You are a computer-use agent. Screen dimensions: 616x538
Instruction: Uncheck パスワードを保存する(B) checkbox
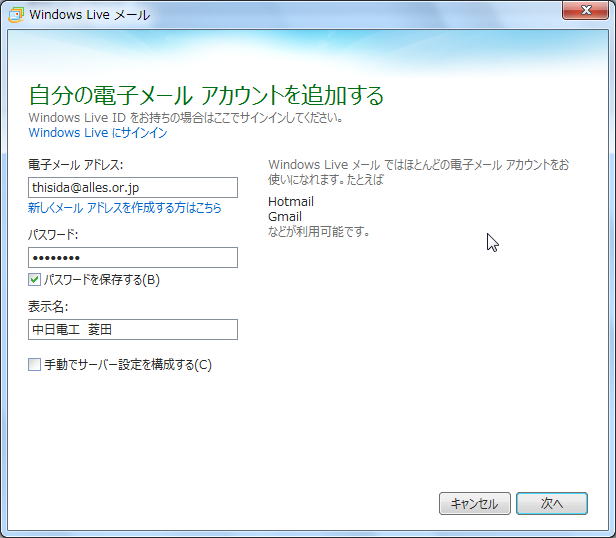[34, 280]
